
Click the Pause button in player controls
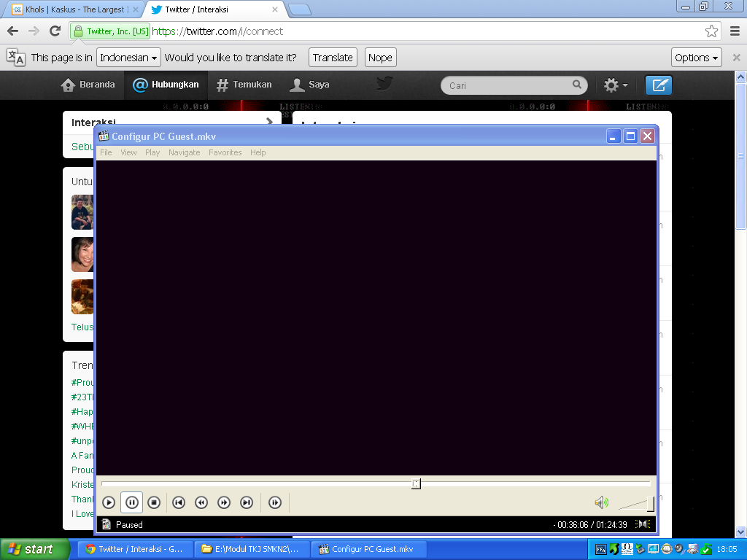click(x=131, y=502)
